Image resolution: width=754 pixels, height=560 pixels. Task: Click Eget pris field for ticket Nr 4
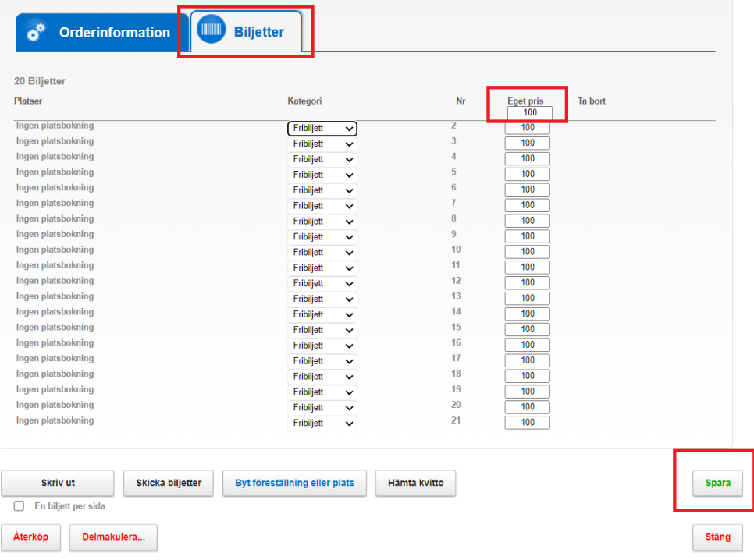tap(528, 158)
